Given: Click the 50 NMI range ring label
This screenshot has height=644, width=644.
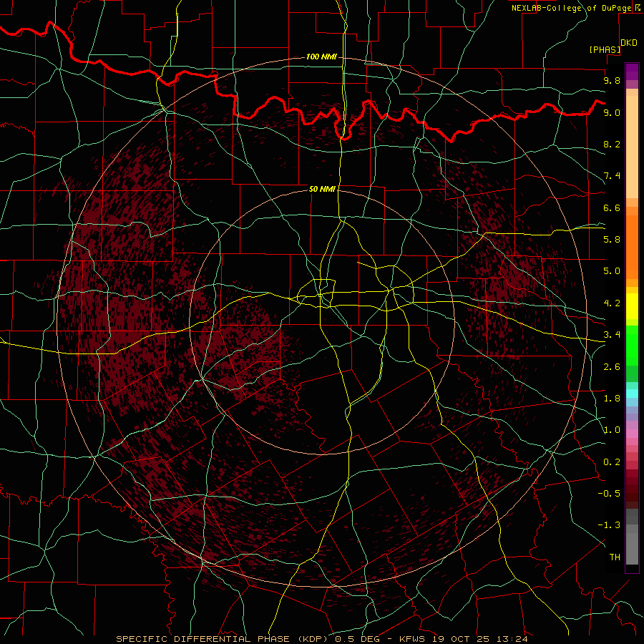Looking at the screenshot, I should tap(323, 189).
